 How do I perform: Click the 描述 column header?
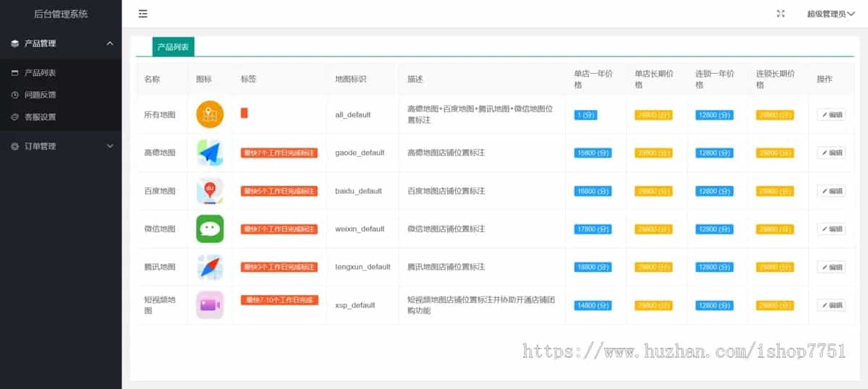point(415,79)
